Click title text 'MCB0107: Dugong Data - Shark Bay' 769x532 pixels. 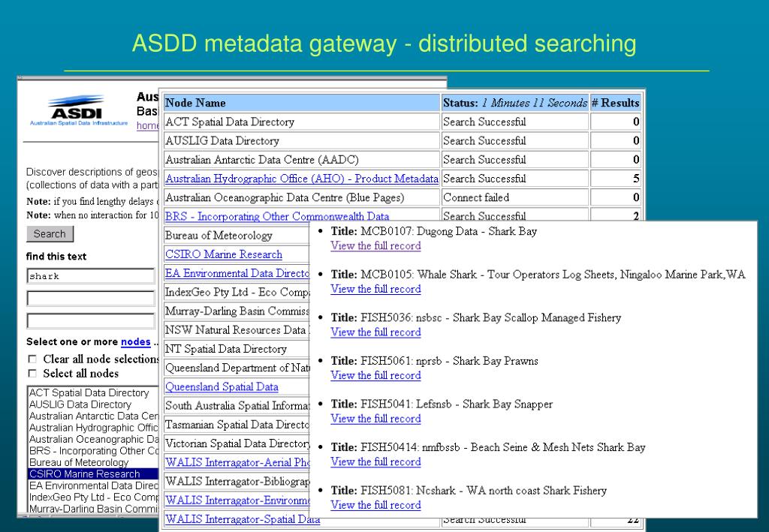tap(449, 231)
